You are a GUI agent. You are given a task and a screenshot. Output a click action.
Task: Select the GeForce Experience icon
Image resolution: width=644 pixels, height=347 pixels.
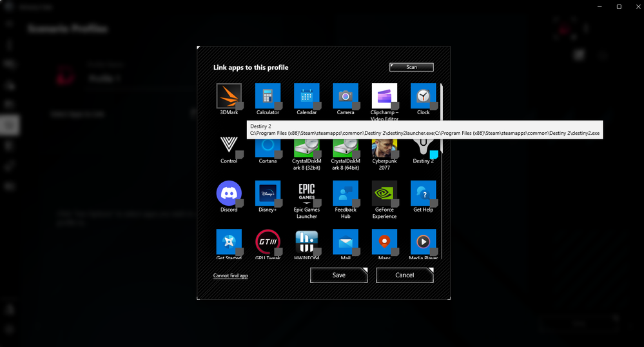coord(384,193)
